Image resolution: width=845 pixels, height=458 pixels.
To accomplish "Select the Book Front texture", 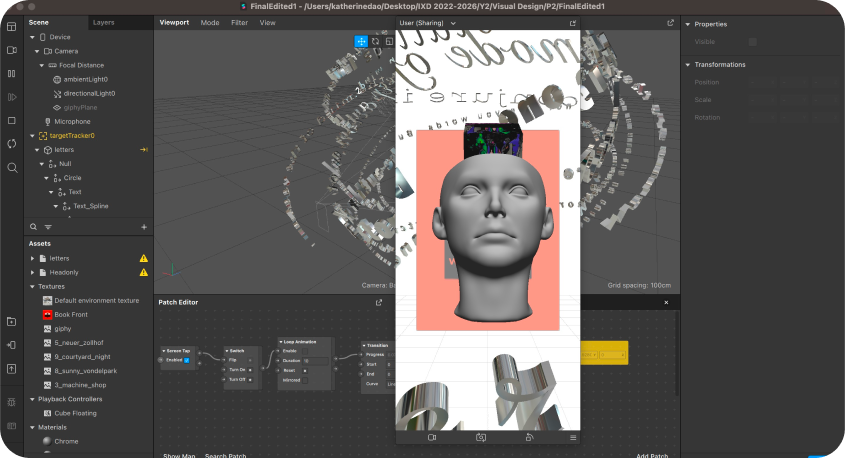I will (72, 314).
